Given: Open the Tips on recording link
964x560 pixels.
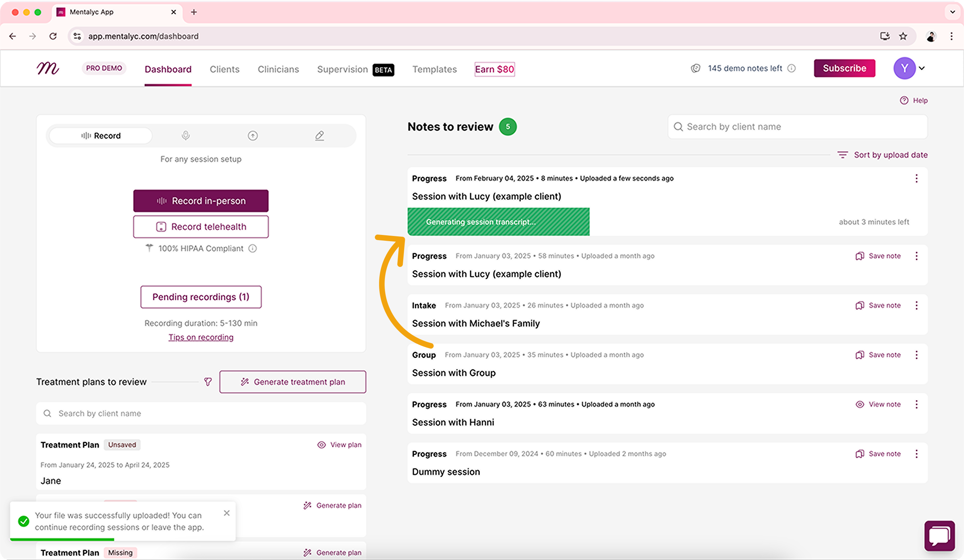Looking at the screenshot, I should (201, 337).
